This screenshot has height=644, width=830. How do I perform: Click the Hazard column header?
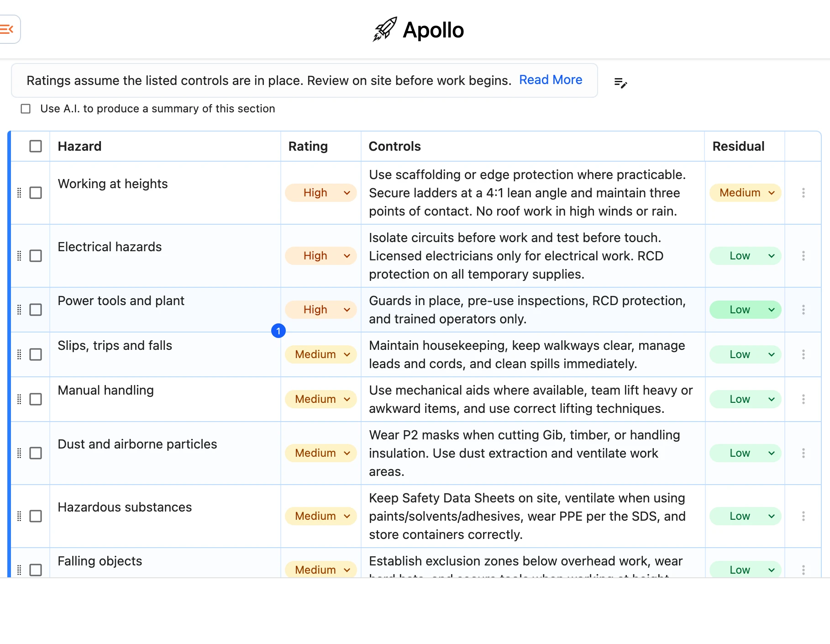[79, 146]
